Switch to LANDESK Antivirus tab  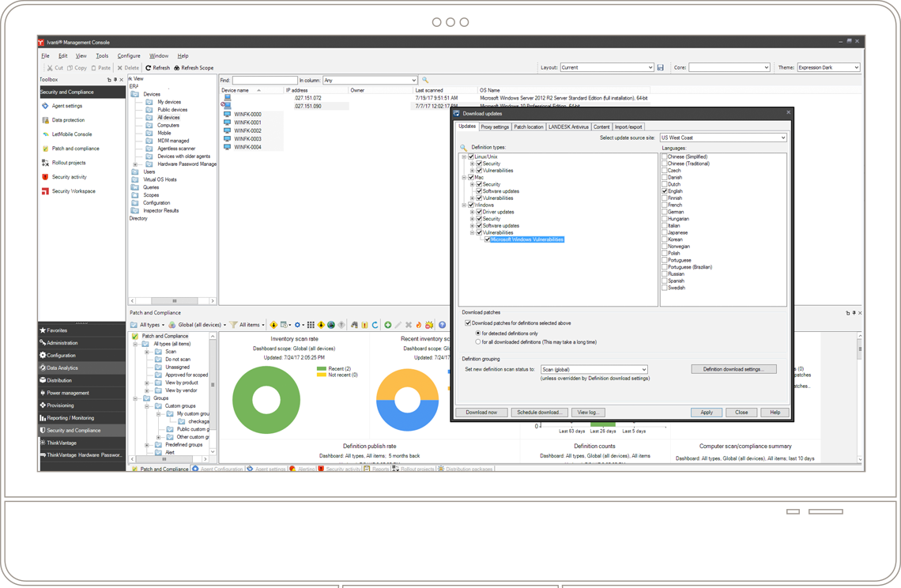(x=568, y=127)
